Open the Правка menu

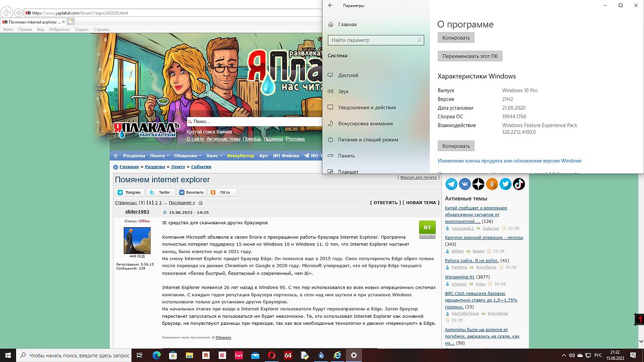click(x=25, y=30)
